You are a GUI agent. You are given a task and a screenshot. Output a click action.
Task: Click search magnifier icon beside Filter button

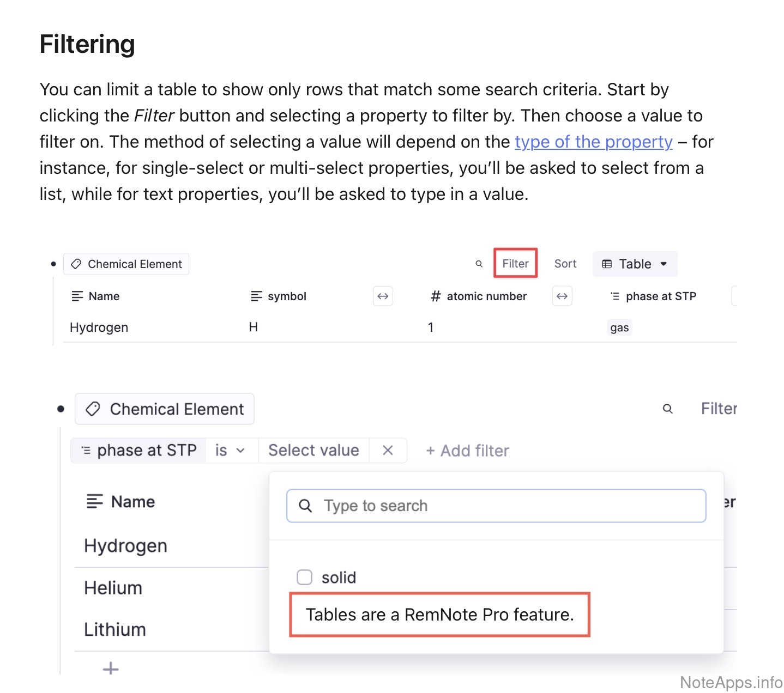(479, 264)
